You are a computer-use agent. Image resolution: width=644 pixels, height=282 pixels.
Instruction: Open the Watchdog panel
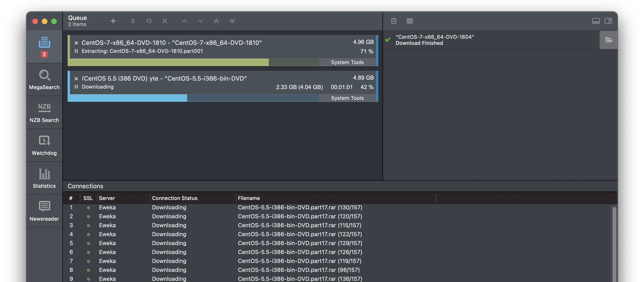pos(44,145)
